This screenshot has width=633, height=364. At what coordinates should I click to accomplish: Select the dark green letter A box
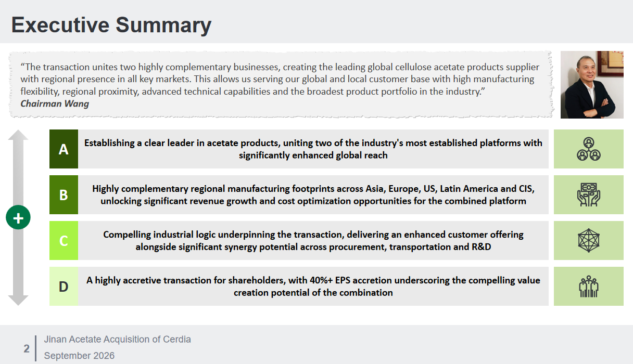point(64,149)
